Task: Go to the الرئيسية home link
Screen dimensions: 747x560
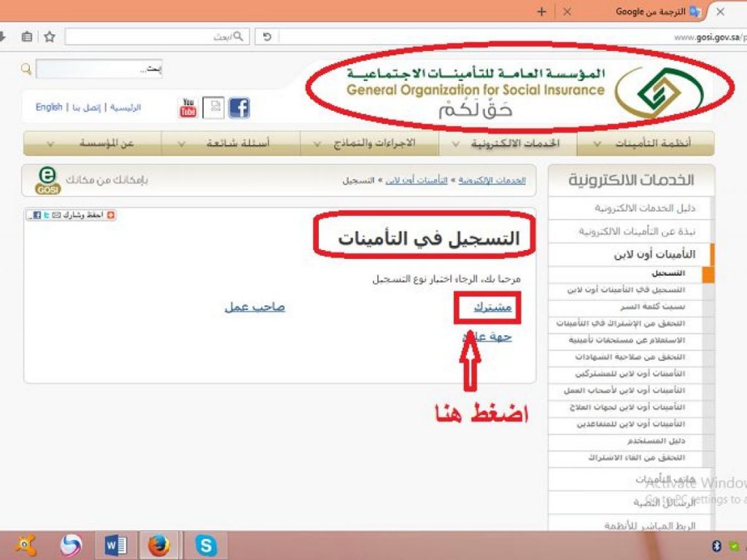Action: (x=125, y=108)
